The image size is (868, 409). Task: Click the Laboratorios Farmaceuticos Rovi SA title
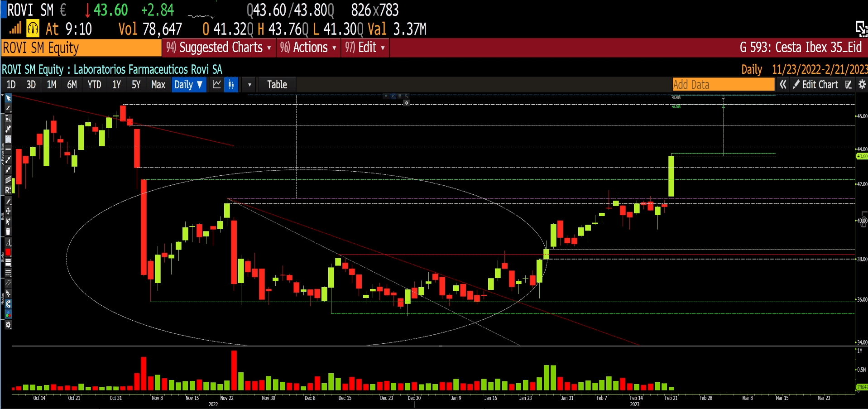148,69
